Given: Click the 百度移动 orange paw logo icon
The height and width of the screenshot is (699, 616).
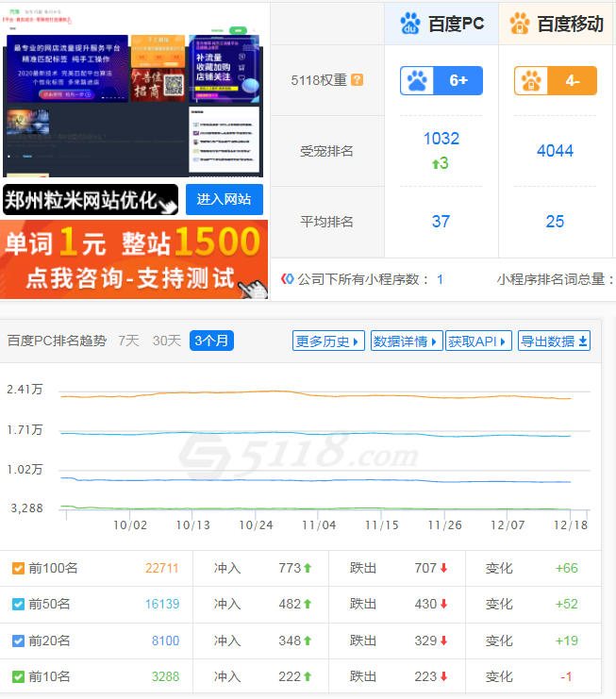Looking at the screenshot, I should [x=520, y=24].
